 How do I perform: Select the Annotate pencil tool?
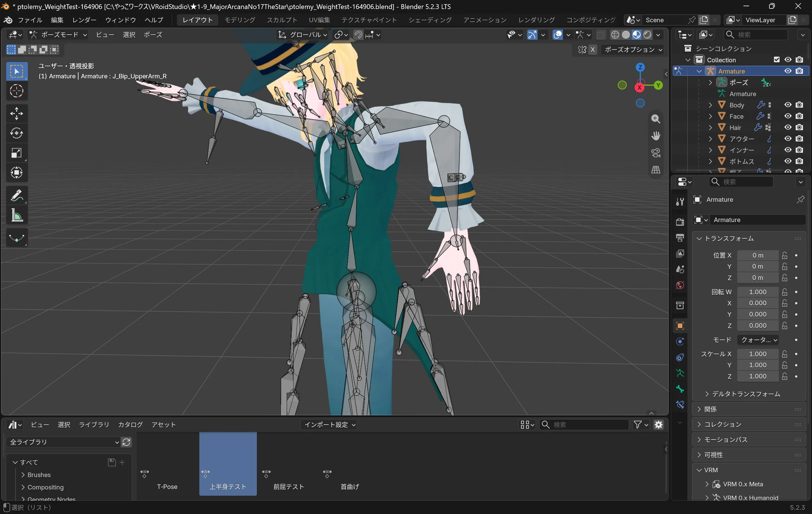pyautogui.click(x=17, y=196)
